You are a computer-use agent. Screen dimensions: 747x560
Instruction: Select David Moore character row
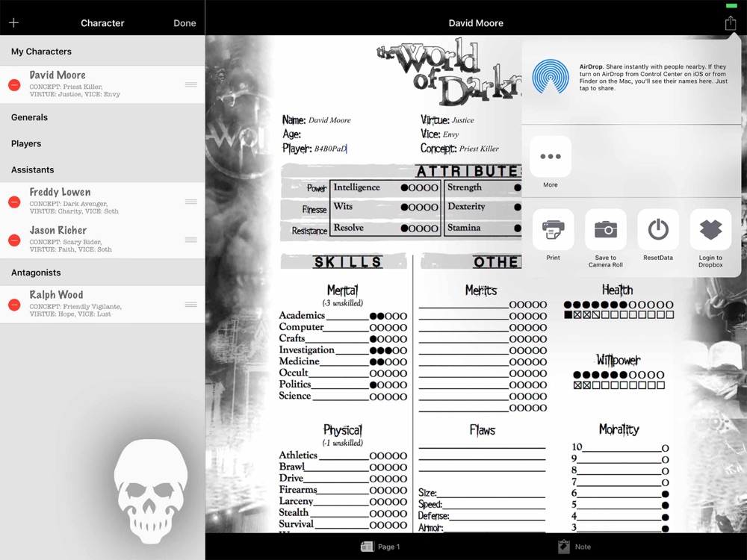click(102, 85)
